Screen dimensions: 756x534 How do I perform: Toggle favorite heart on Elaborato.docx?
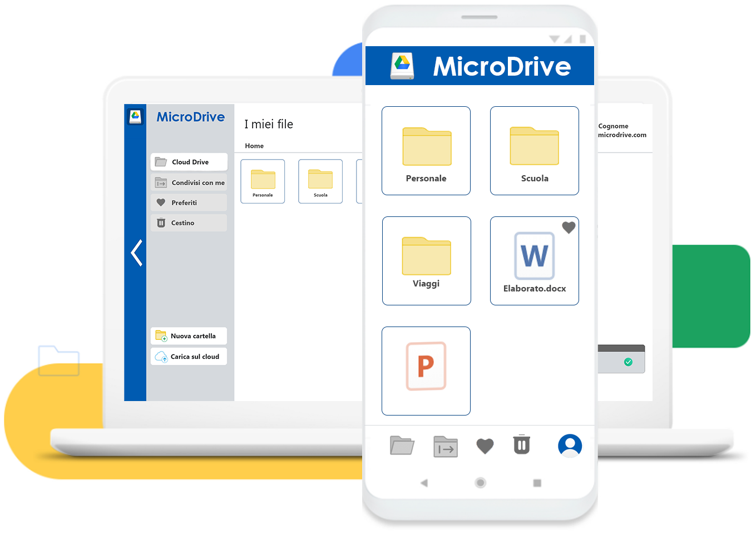click(x=569, y=228)
